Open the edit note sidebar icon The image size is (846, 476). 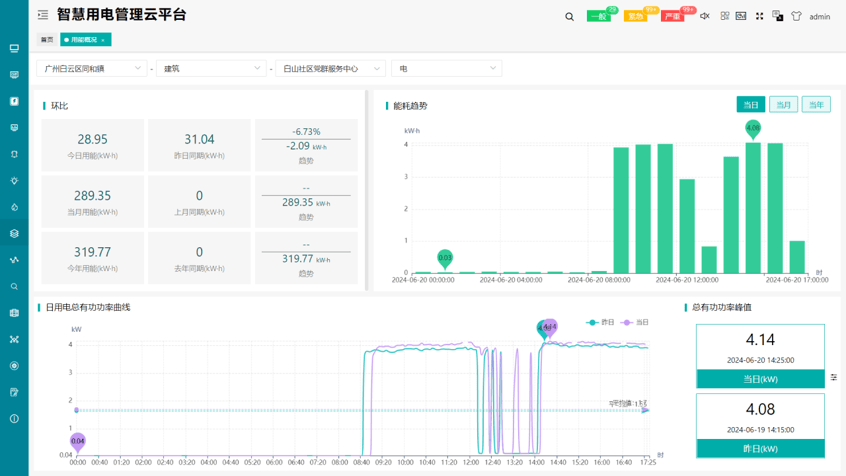click(14, 392)
